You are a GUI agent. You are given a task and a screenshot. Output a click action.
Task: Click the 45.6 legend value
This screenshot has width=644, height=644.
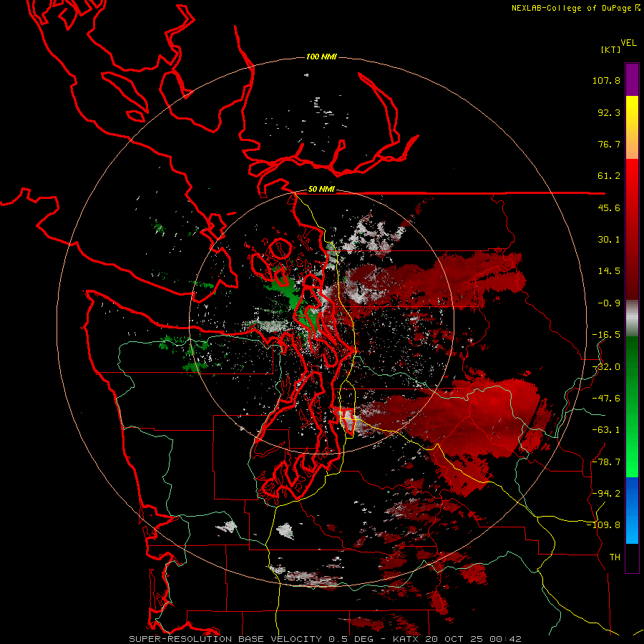coord(609,208)
